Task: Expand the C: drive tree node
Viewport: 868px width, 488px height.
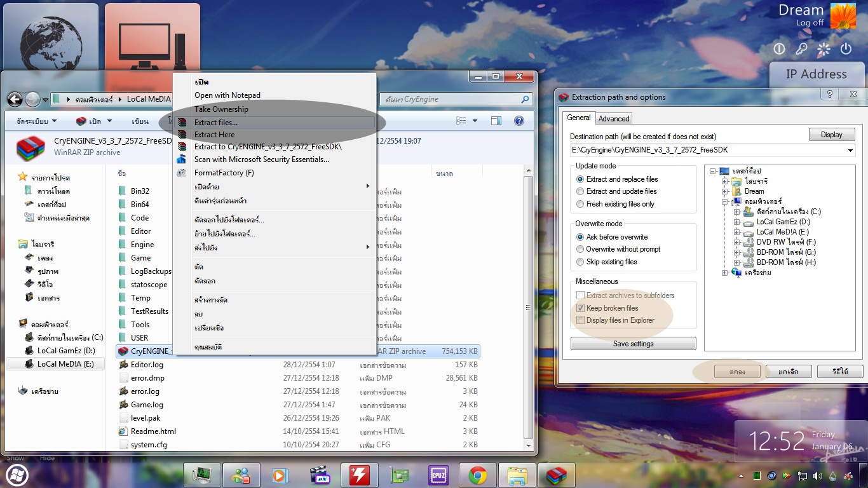Action: tap(736, 212)
